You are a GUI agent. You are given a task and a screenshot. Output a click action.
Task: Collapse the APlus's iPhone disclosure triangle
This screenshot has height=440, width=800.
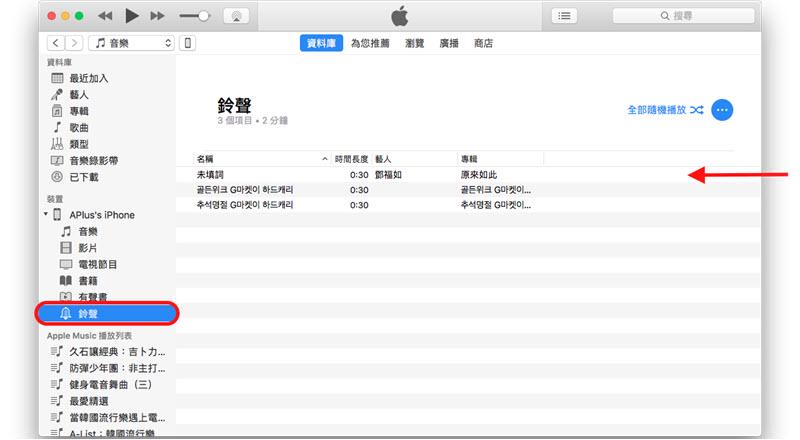(46, 214)
